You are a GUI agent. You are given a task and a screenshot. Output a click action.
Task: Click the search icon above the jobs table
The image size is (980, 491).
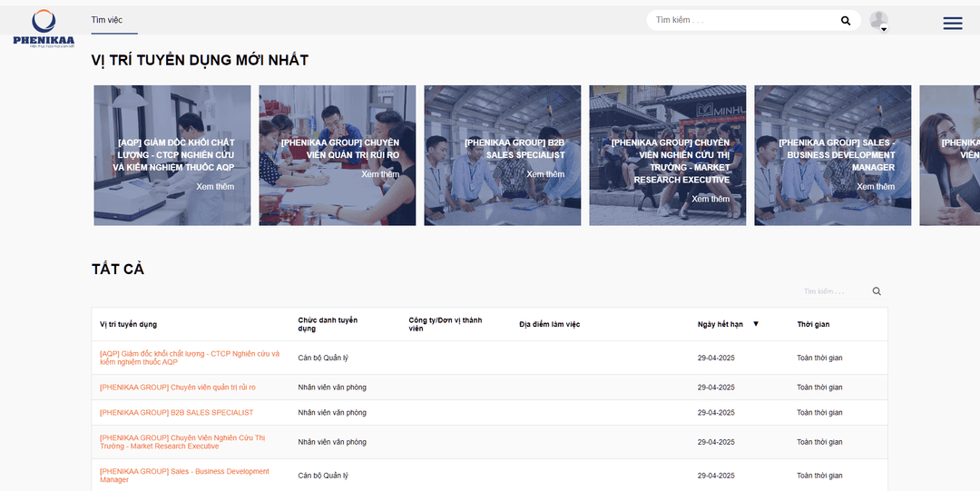(877, 291)
